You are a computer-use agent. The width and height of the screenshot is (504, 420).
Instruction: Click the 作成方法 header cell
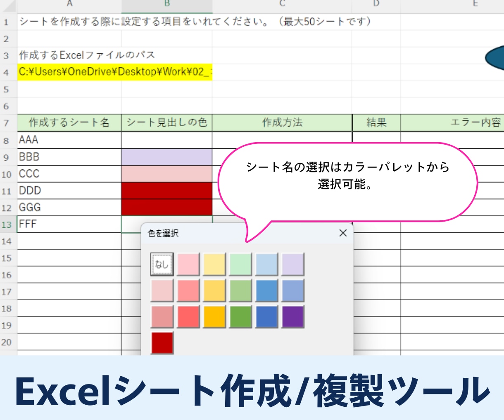(x=282, y=123)
